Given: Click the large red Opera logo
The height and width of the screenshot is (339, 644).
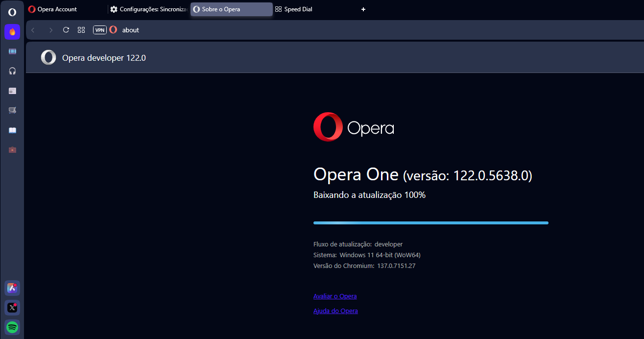Looking at the screenshot, I should [328, 127].
